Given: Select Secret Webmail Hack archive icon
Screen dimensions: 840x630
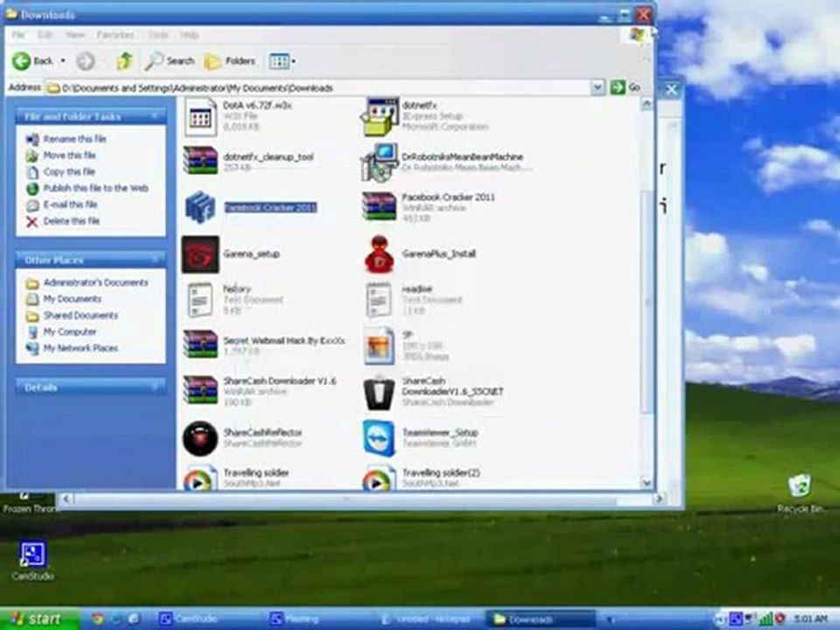Looking at the screenshot, I should point(200,344).
